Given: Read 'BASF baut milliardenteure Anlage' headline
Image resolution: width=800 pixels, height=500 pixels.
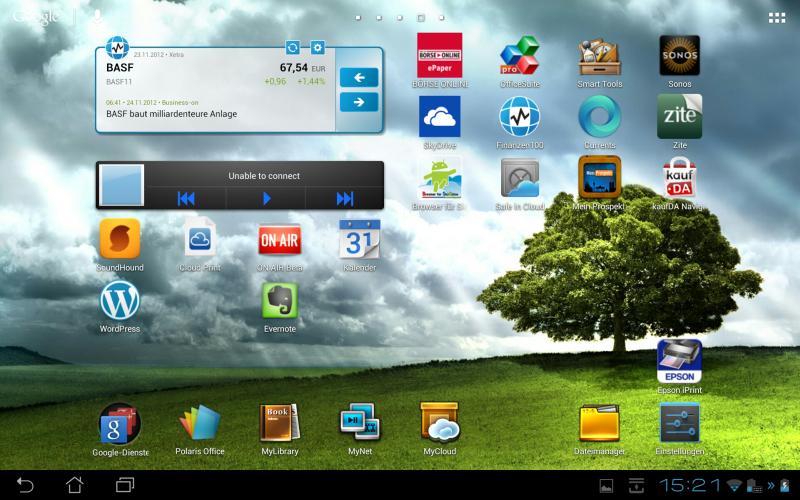Looking at the screenshot, I should coord(171,114).
